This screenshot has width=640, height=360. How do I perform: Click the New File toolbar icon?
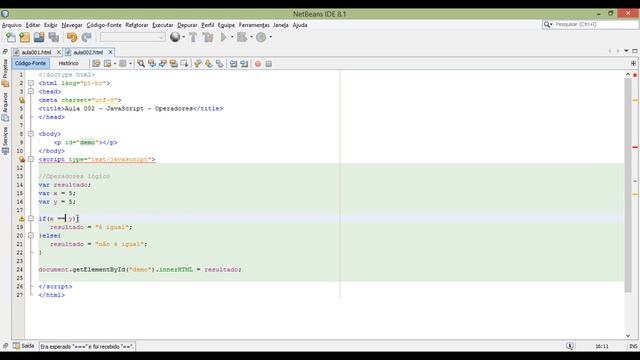[x=11, y=38]
